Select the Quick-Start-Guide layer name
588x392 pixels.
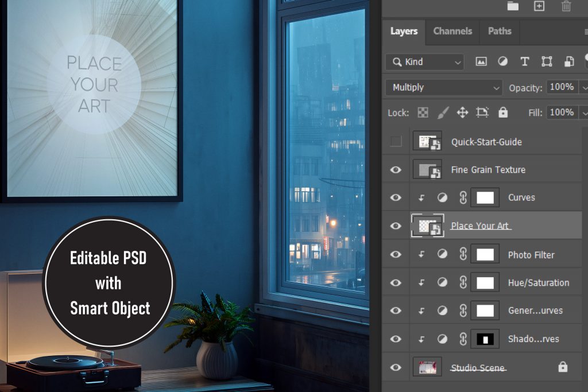coord(486,142)
